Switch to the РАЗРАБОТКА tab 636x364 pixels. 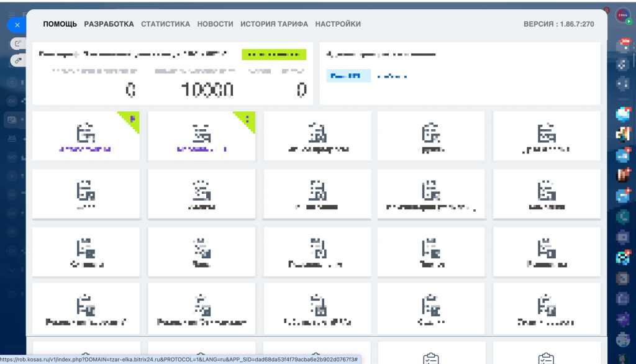pos(109,24)
